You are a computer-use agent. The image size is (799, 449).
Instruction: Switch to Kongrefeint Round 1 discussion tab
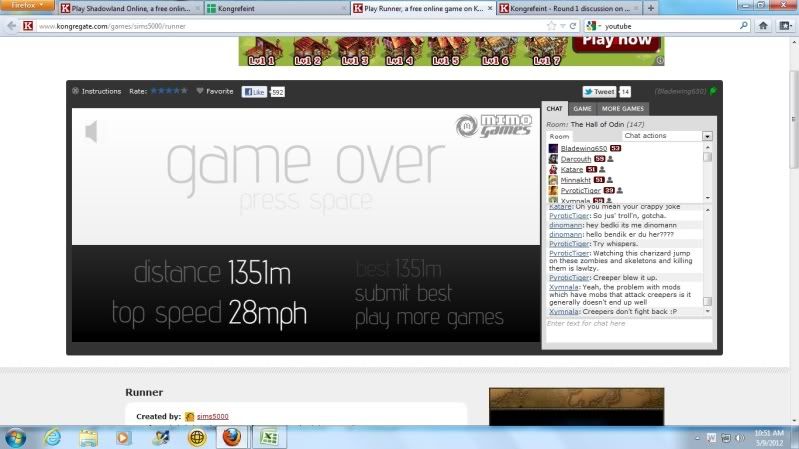569,8
